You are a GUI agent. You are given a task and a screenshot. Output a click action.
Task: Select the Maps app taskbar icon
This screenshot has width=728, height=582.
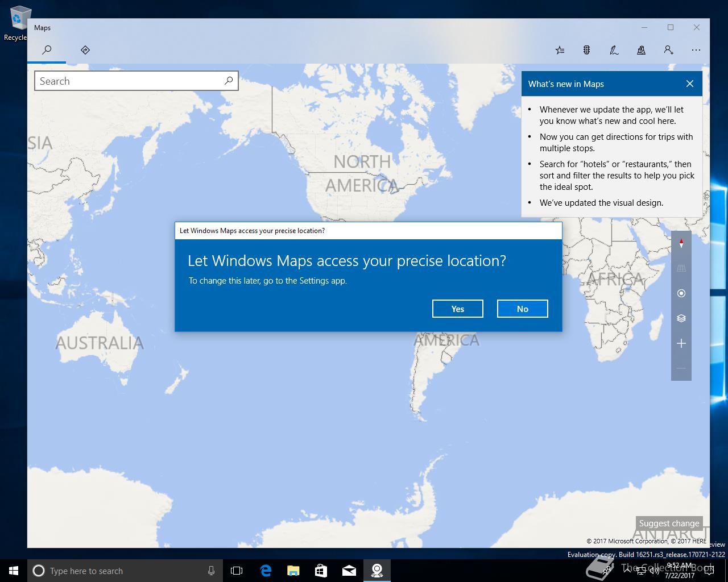(377, 571)
